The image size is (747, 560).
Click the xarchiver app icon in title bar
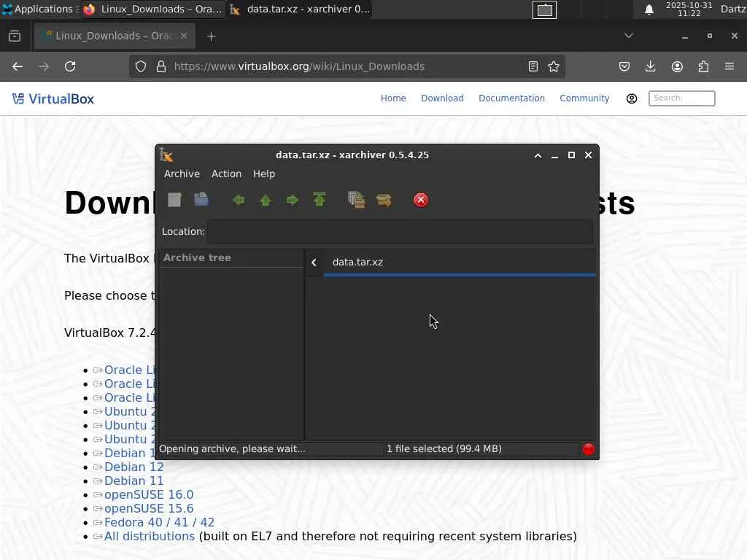166,155
